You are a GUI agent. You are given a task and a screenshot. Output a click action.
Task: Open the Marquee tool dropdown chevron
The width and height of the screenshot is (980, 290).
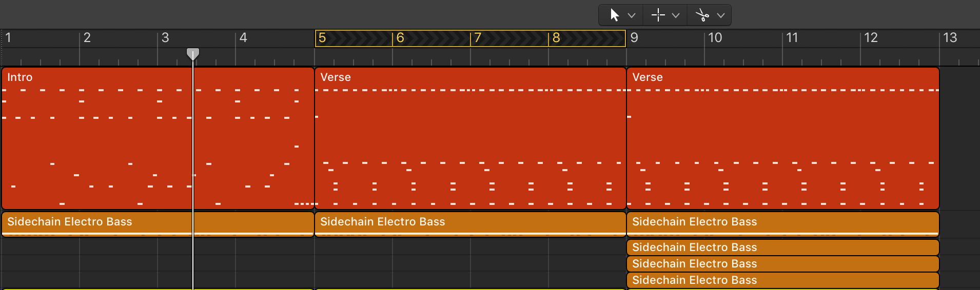click(x=676, y=15)
